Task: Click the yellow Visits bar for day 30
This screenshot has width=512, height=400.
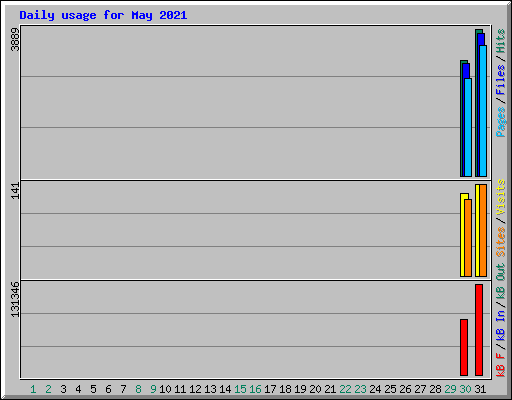Action: click(462, 235)
